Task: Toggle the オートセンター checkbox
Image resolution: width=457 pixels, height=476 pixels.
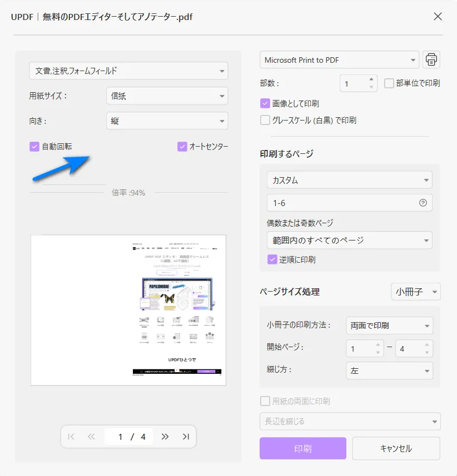Action: (x=182, y=147)
